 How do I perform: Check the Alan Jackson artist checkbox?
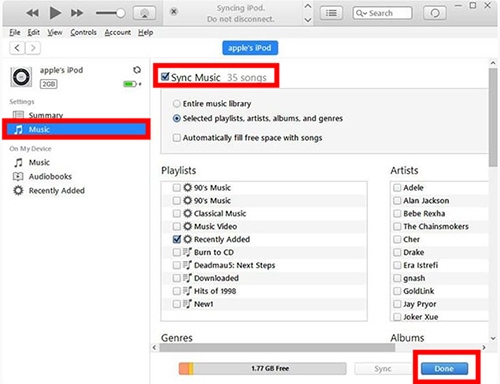pyautogui.click(x=397, y=201)
